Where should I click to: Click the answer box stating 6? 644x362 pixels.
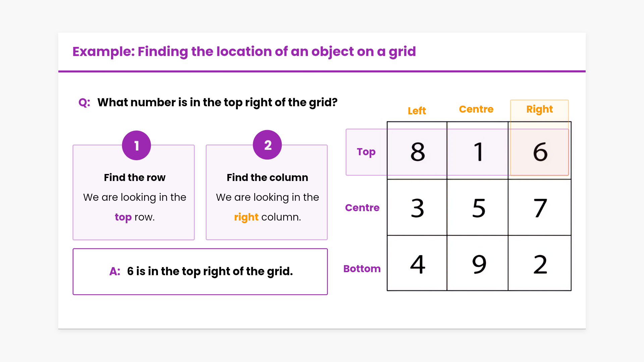(x=200, y=271)
